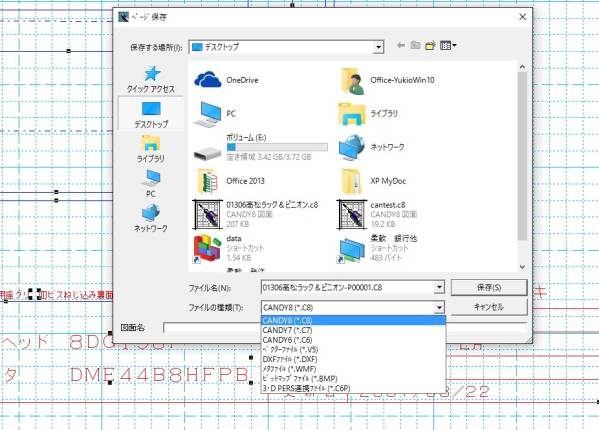Screen dimensions: 599x430
Task: Select the cantest.c8 file
Action: coord(377,214)
